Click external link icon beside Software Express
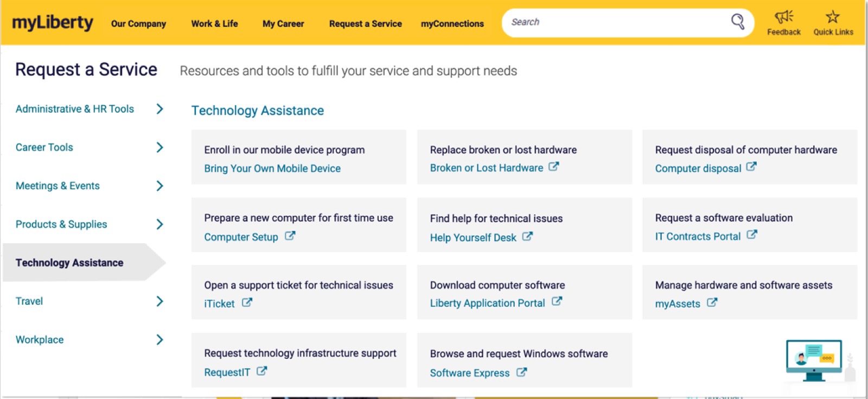 click(x=521, y=371)
